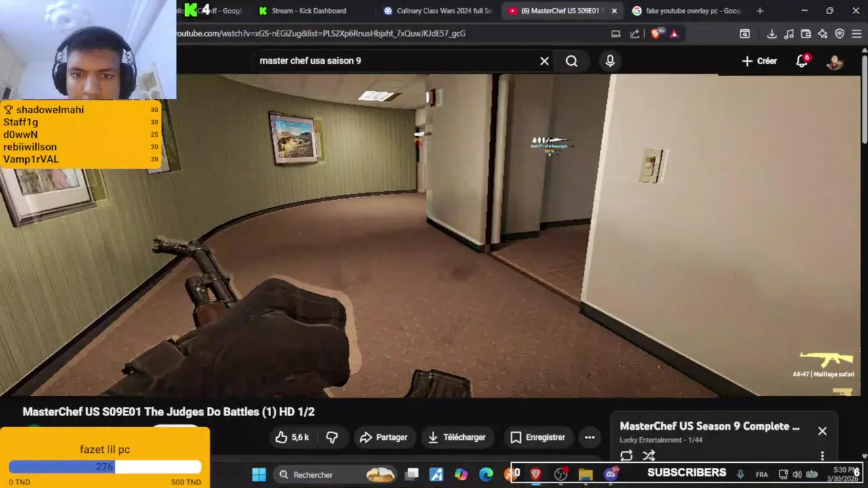Click the Vamp1rVAL leaderboard entry
Image resolution: width=868 pixels, height=488 pixels.
tap(81, 159)
